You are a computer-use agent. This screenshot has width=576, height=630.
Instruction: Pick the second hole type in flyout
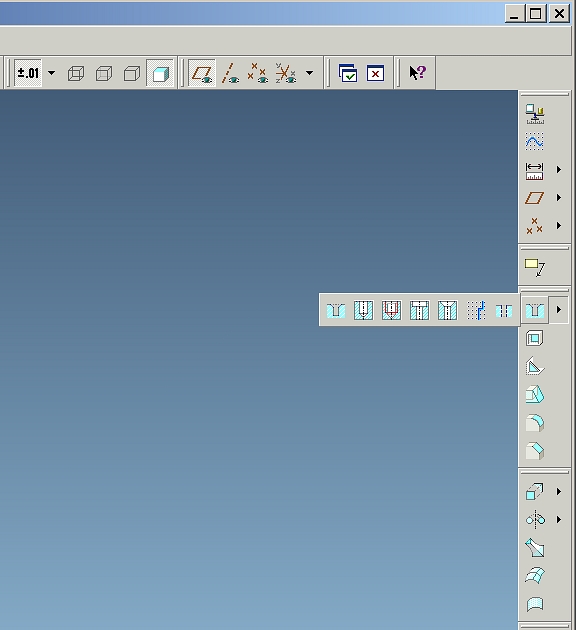point(364,310)
